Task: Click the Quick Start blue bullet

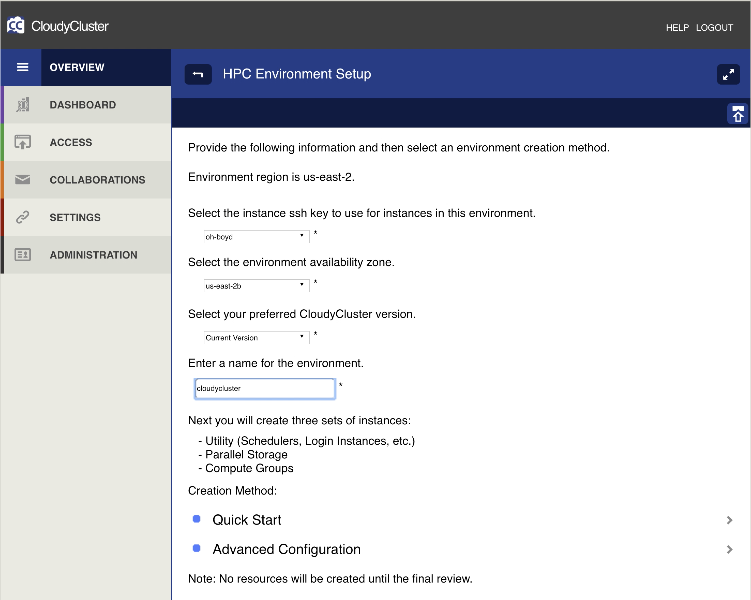Action: [196, 519]
